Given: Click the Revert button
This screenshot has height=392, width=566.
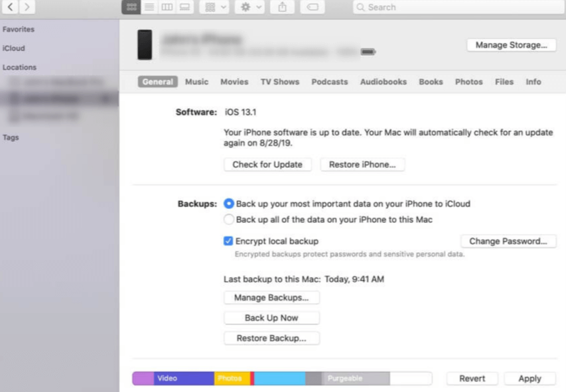Looking at the screenshot, I should coord(472,379).
